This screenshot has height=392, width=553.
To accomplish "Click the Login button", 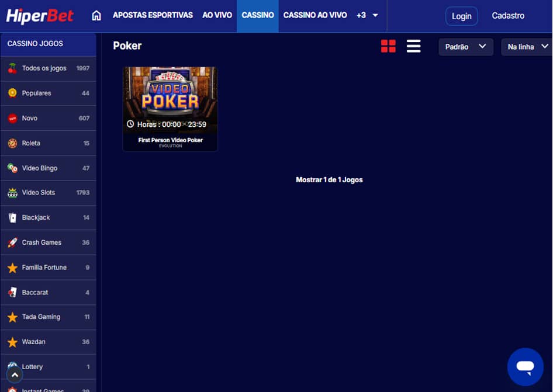I will (461, 16).
